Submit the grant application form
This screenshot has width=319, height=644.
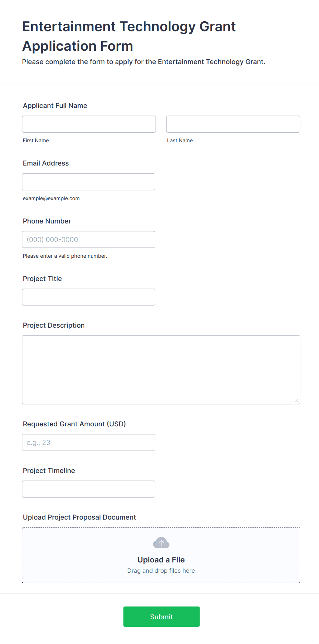click(x=161, y=617)
